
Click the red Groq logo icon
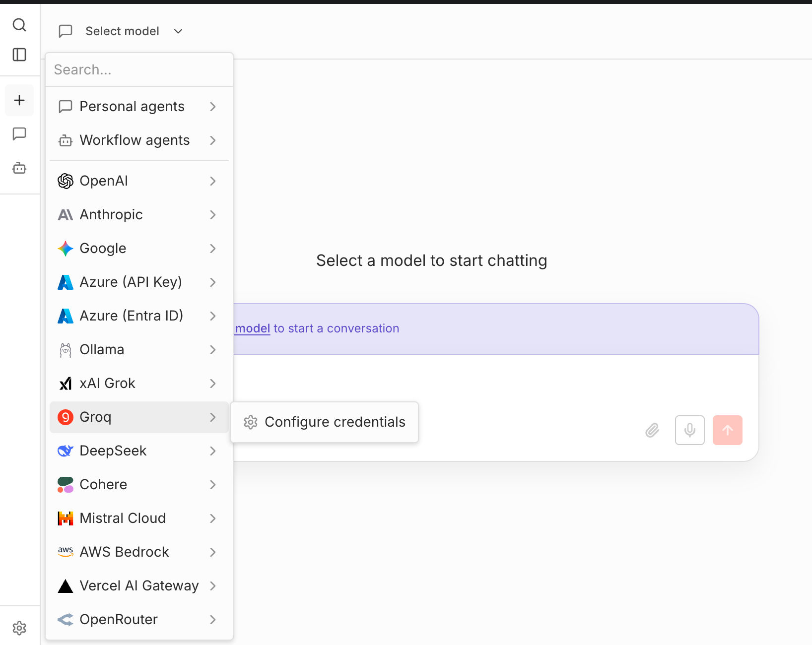coord(66,417)
